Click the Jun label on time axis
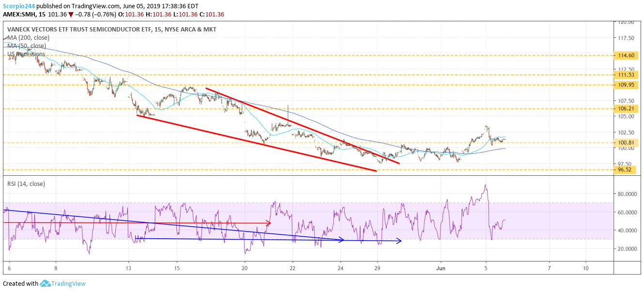Image resolution: width=644 pixels, height=292 pixels. coord(441,267)
